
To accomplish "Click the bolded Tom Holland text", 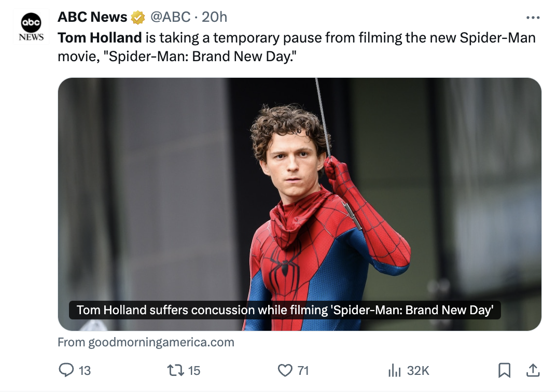I will point(100,38).
